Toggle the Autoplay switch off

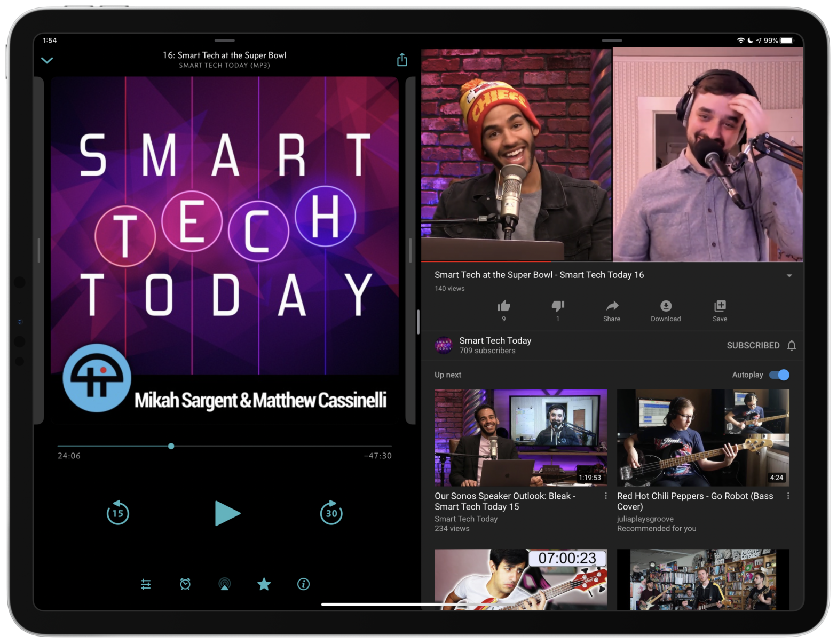tap(779, 375)
